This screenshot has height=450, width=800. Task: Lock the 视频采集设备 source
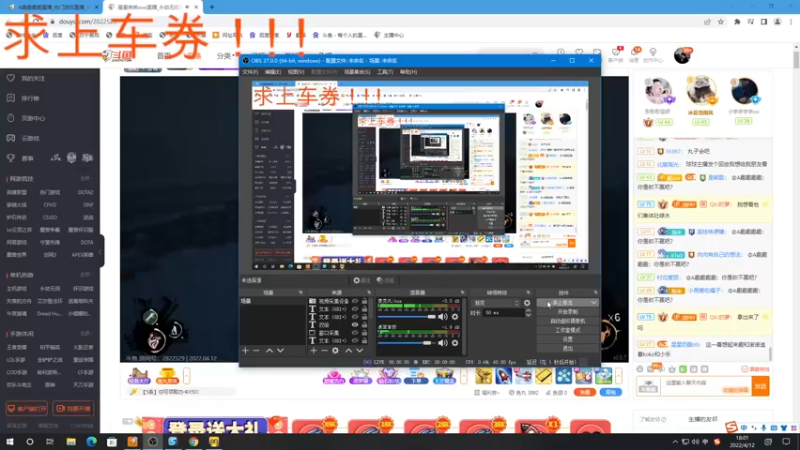coord(364,301)
